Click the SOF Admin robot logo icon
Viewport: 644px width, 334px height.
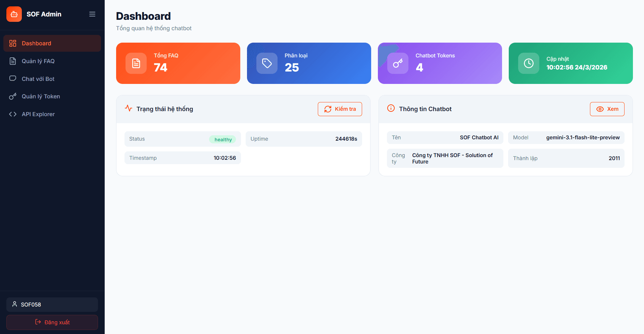(14, 14)
